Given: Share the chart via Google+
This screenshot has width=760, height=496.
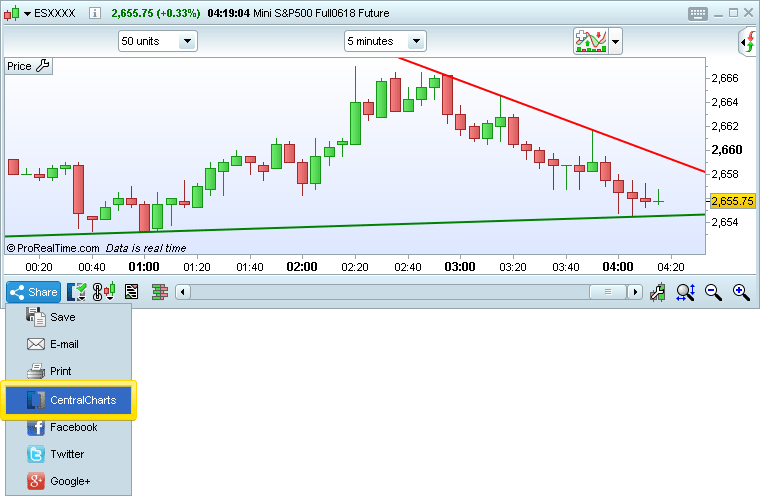Looking at the screenshot, I should click(70, 481).
